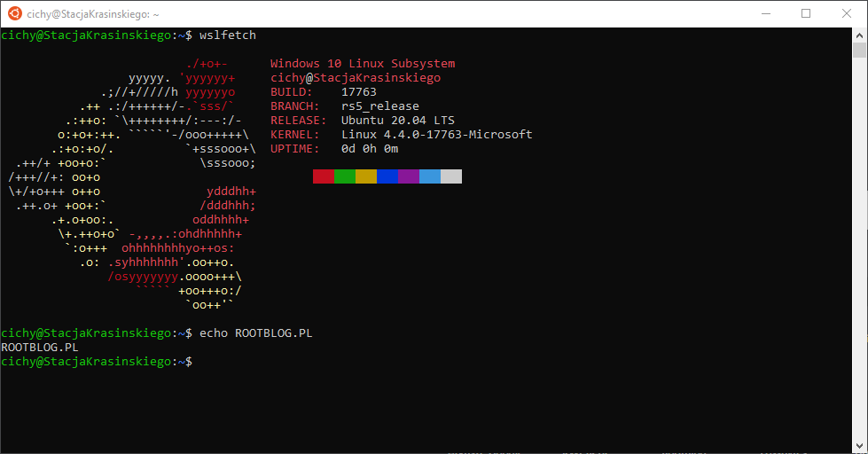The image size is (868, 454).
Task: Click the yellow color block
Action: (x=366, y=176)
